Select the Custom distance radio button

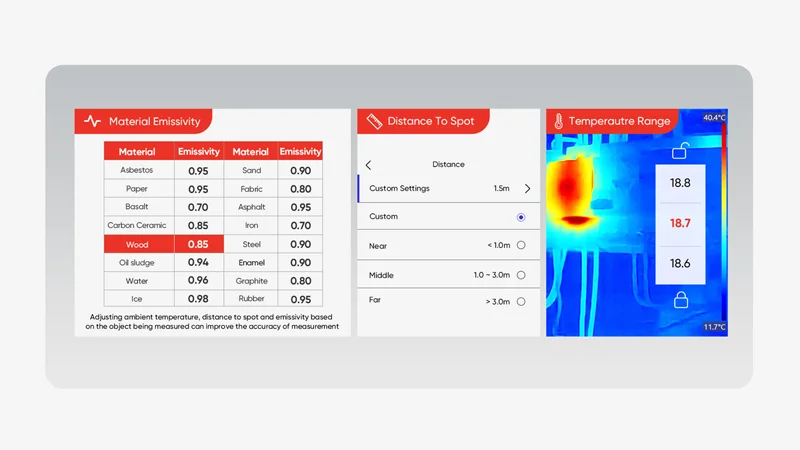click(x=521, y=217)
